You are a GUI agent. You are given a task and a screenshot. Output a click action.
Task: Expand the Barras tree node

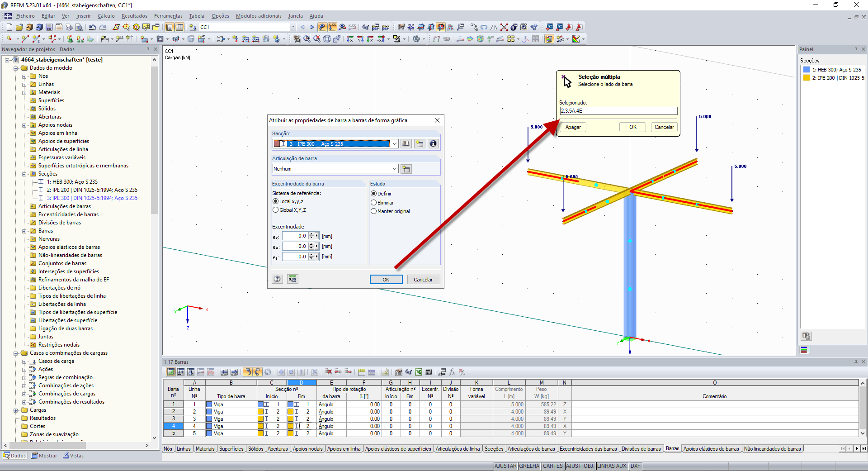24,231
